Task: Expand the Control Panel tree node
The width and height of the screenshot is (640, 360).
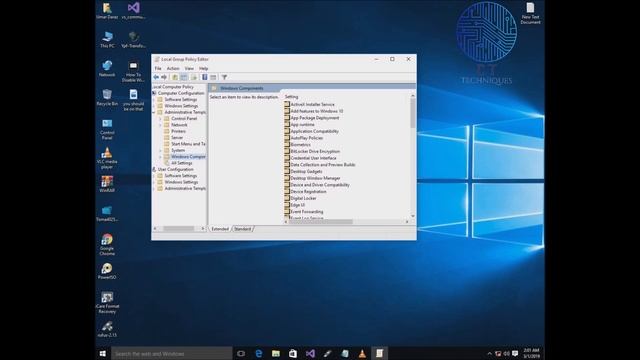Action: click(x=160, y=118)
